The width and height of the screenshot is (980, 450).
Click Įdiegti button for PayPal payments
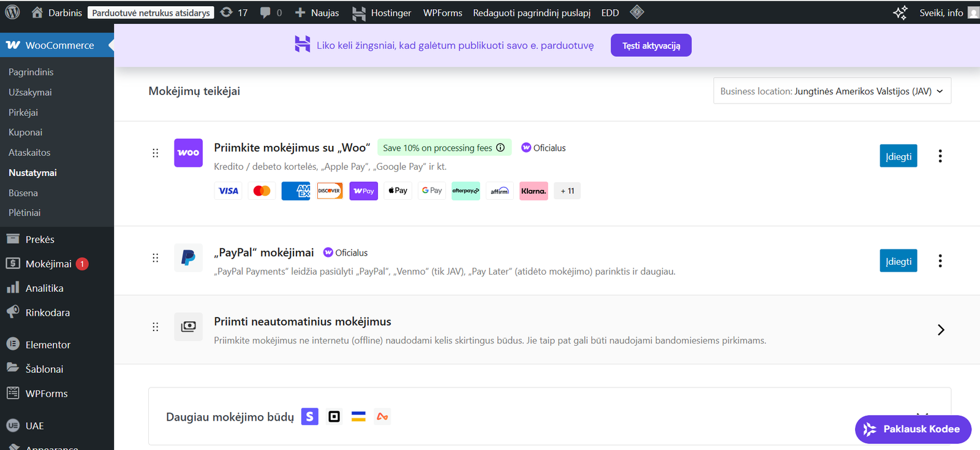[x=898, y=261]
